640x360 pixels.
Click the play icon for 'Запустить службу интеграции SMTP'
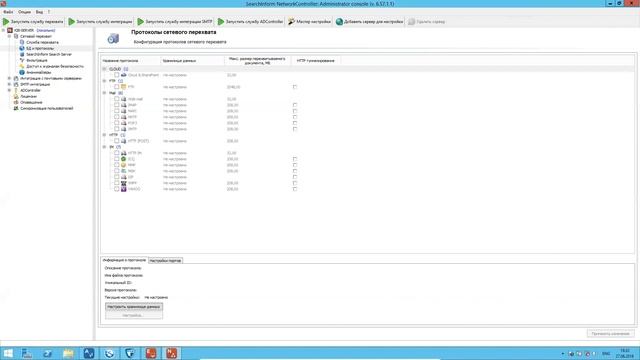[x=141, y=22]
